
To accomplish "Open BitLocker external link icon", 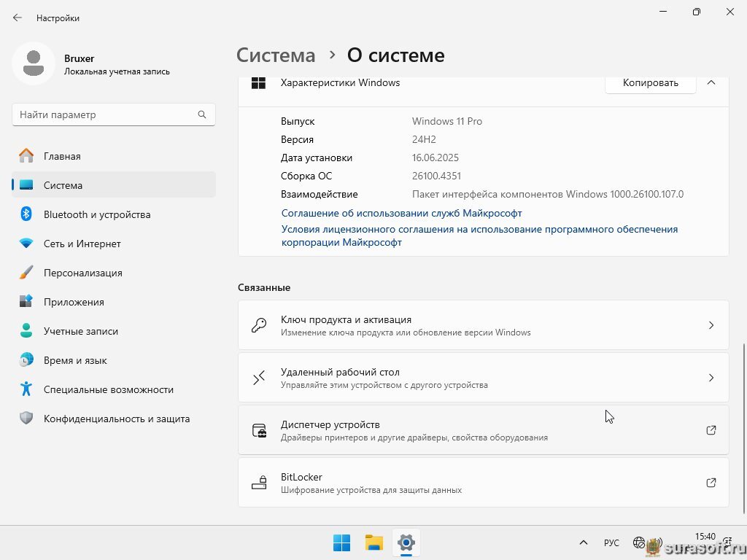I will coord(711,483).
